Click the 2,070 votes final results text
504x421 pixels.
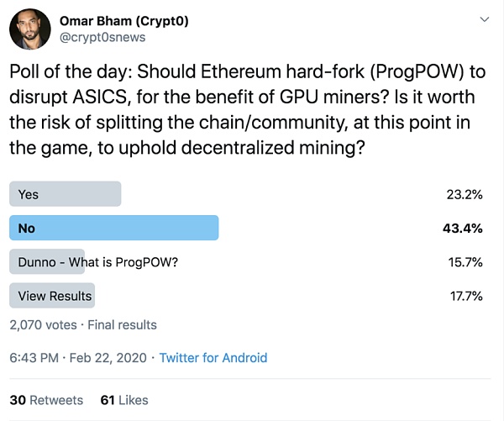82,324
